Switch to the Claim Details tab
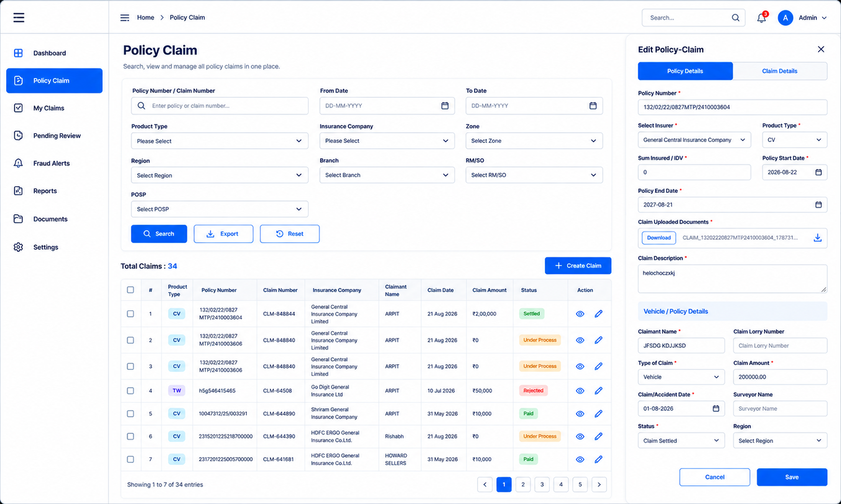841x504 pixels. [779, 71]
